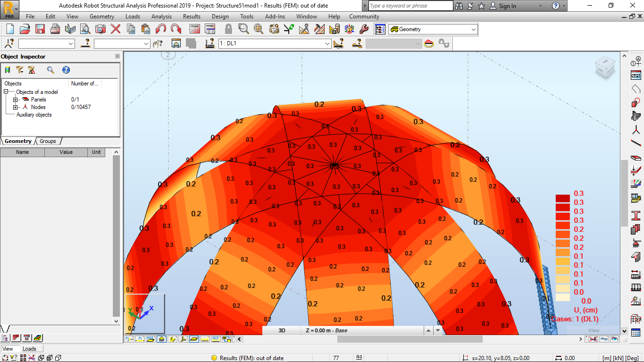Enable the filter in Object Inspector
644x362 pixels.
20,70
